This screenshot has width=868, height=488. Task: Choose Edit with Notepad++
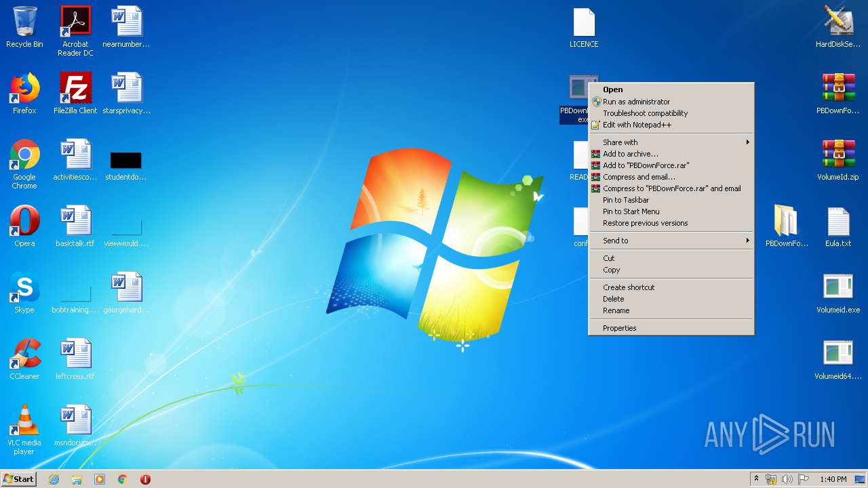point(671,125)
